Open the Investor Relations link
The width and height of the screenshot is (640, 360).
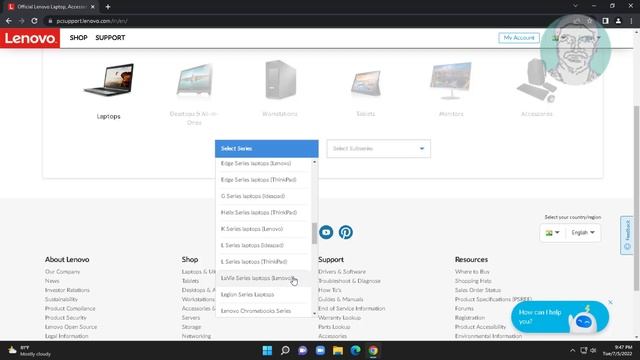tap(67, 290)
